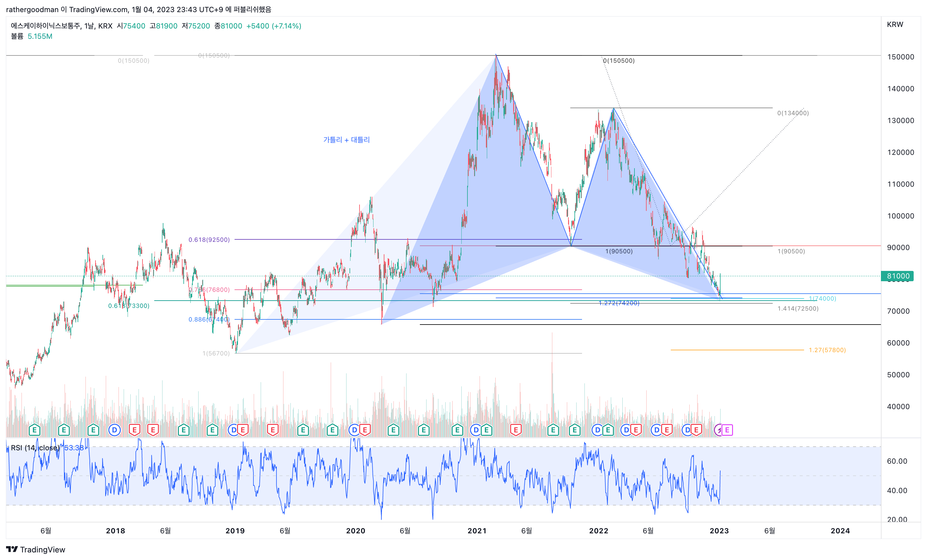This screenshot has height=560, width=927.
Task: Click the 2021 label on time axis
Action: (x=477, y=531)
